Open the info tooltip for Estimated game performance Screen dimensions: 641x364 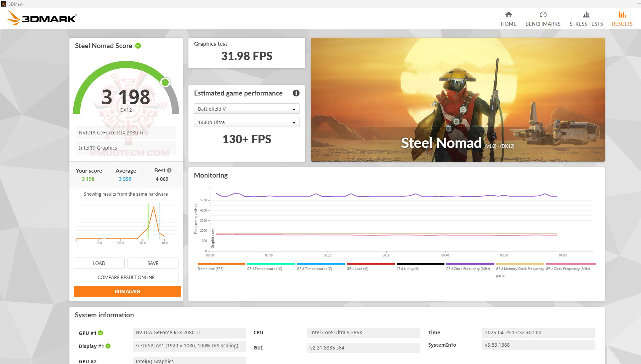coord(296,93)
